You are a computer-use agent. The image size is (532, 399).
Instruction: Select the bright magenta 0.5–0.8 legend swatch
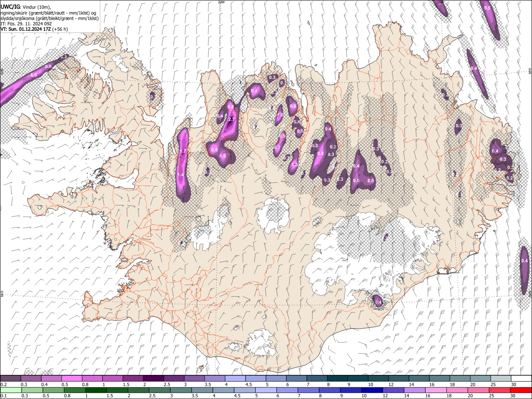(71, 379)
